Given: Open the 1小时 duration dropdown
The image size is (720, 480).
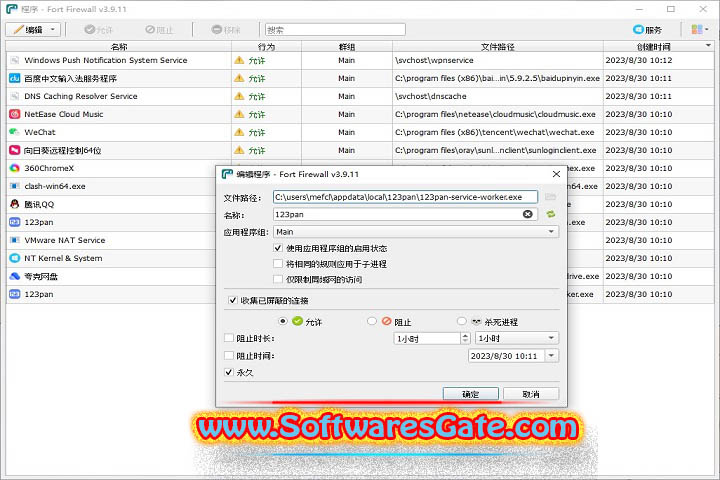Looking at the screenshot, I should (x=517, y=338).
